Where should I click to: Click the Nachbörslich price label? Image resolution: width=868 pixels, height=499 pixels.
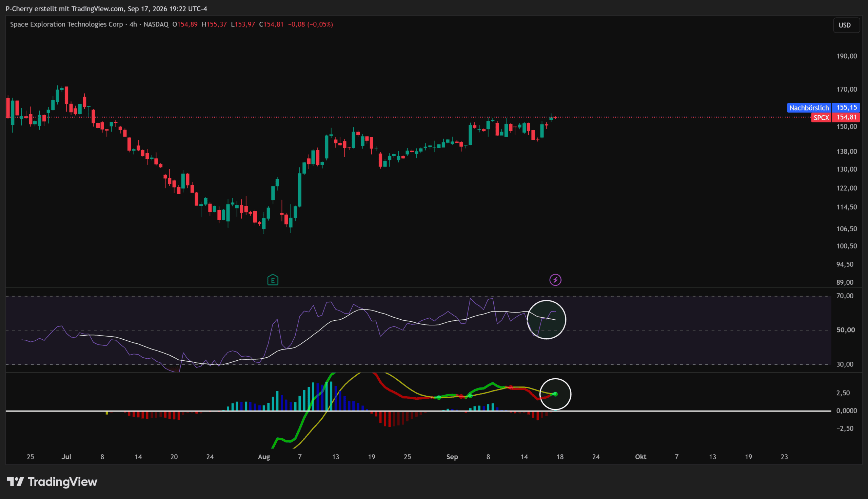(x=809, y=107)
